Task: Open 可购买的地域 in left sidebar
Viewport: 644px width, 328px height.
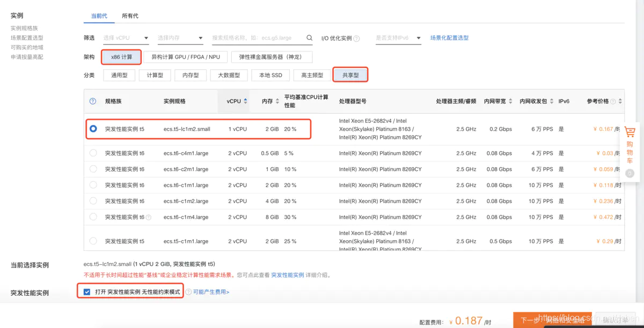Action: [x=27, y=47]
